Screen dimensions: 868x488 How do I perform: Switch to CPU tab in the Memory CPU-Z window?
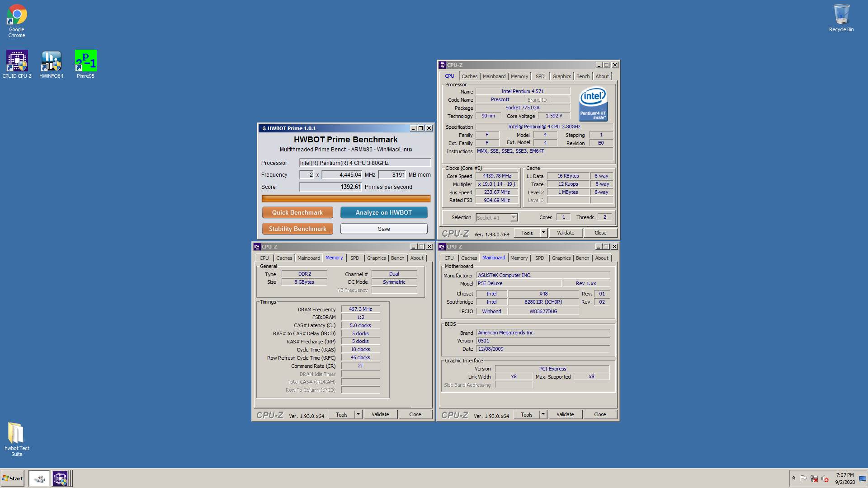(264, 258)
